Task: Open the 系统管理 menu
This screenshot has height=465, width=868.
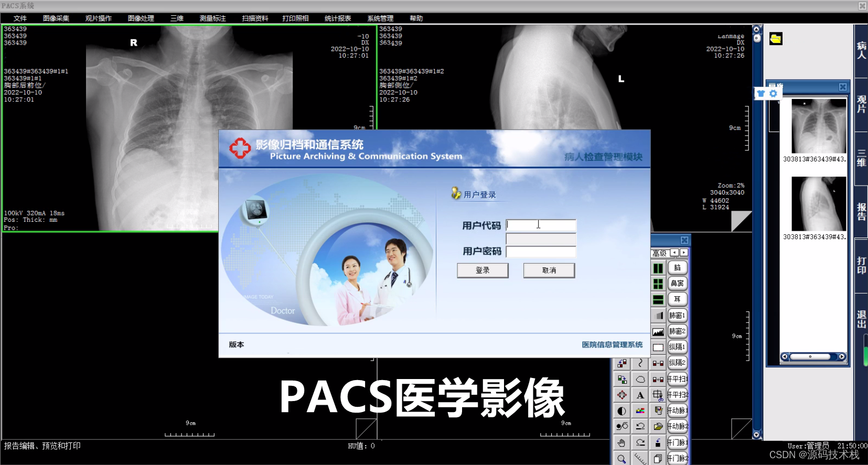Action: [380, 18]
